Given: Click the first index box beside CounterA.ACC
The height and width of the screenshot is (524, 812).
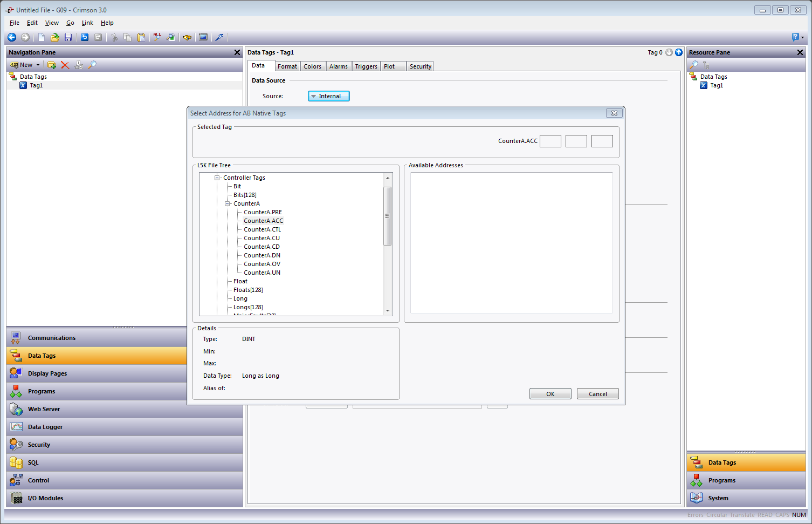Looking at the screenshot, I should (550, 141).
